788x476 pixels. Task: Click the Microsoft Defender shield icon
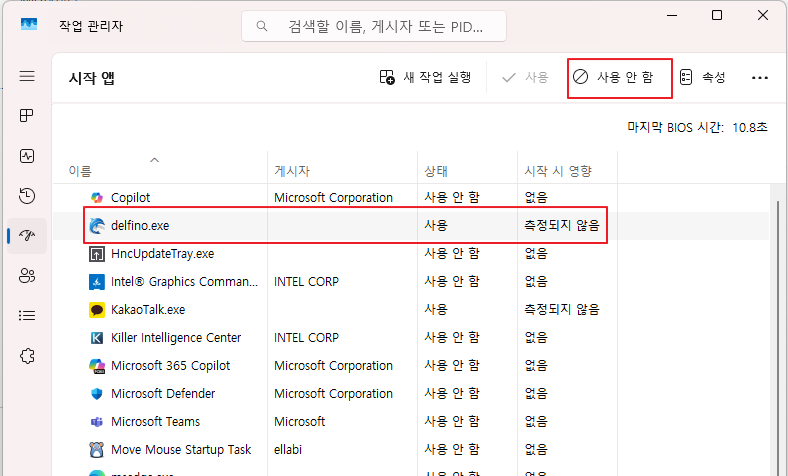pyautogui.click(x=96, y=394)
